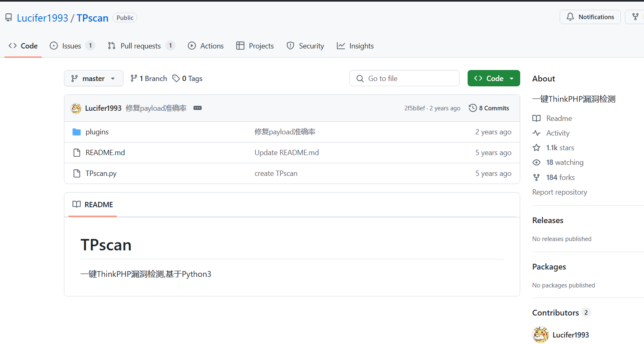Click the book icon next to Readme
This screenshot has height=344, width=644.
click(536, 118)
